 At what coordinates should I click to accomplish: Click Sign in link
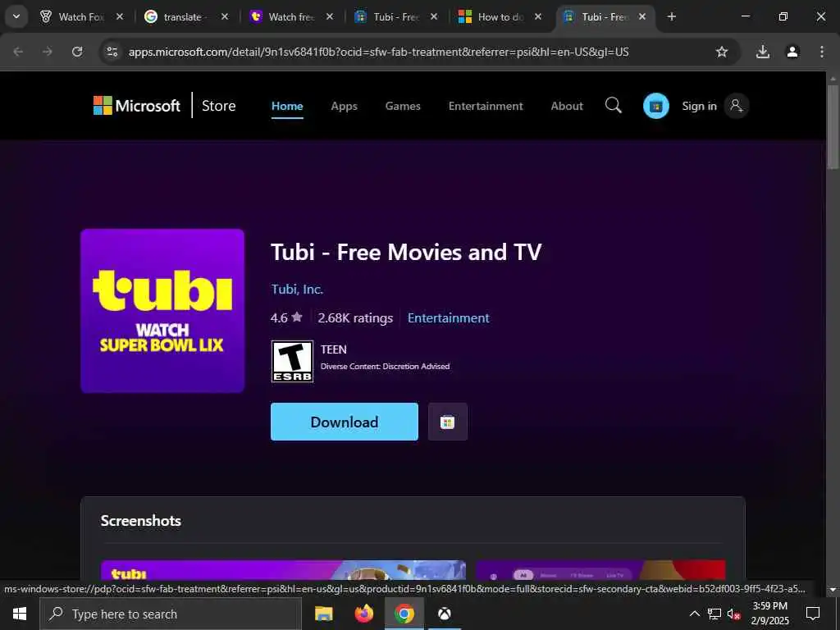pos(699,106)
